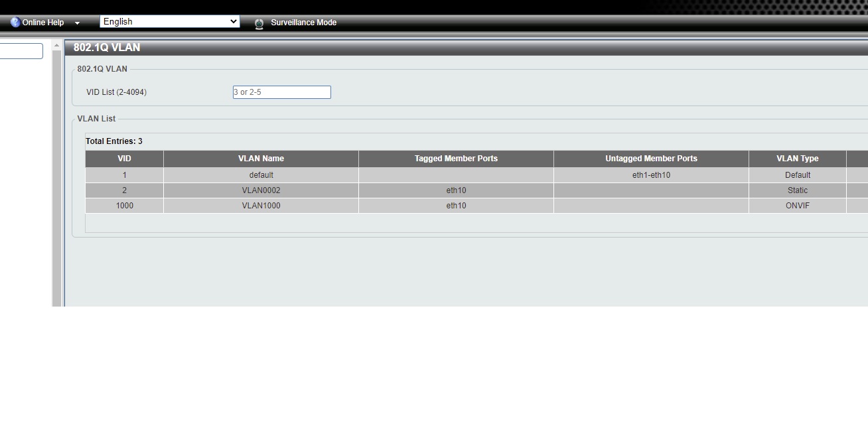This screenshot has height=430, width=868.
Task: Click the VID column header
Action: coord(124,159)
